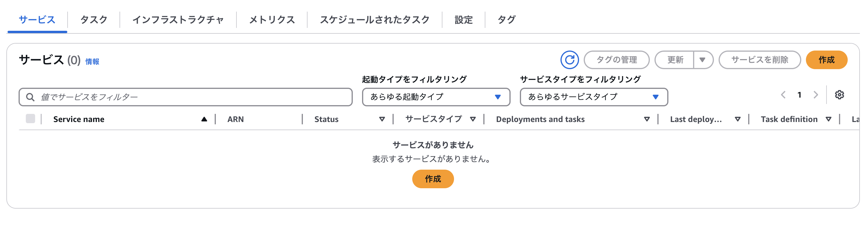Sort by Service name ascending arrow
The image size is (868, 226).
(204, 119)
